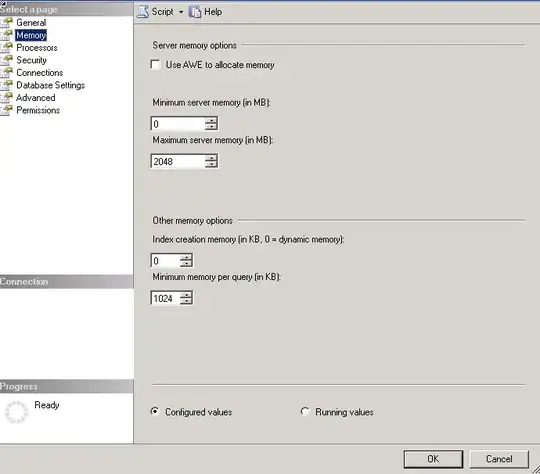
Task: Click the Other memory options heading
Action: pyautogui.click(x=193, y=220)
